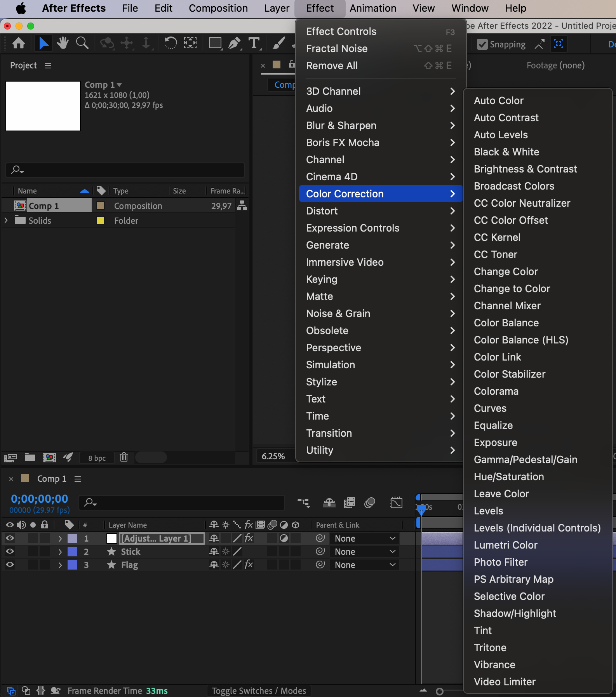This screenshot has width=616, height=697.
Task: Open Parent dropdown for Stick layer
Action: [x=365, y=552]
